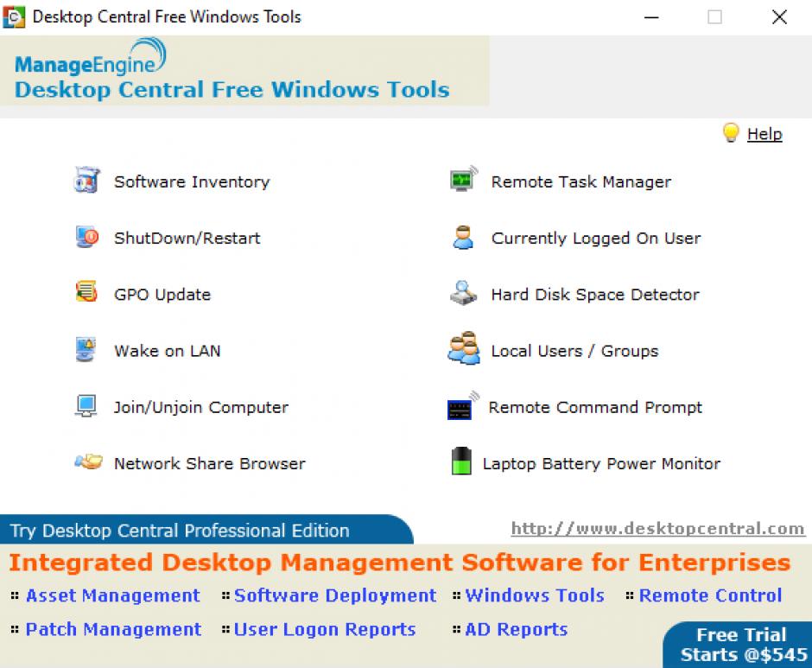Click Integrated Desktop Management Software for Enterprises heading
Viewport: 812px width, 668px height.
(x=400, y=563)
